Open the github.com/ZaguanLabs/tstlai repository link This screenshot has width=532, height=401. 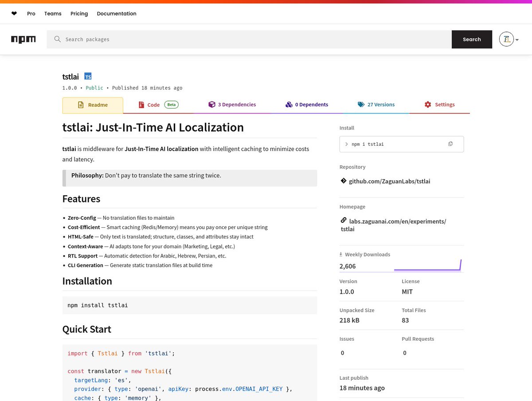click(x=389, y=181)
